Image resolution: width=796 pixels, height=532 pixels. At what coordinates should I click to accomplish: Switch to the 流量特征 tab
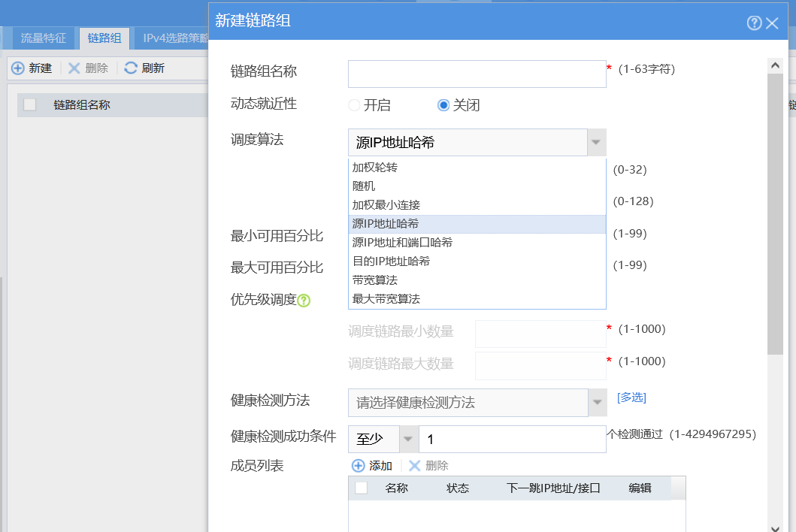click(x=44, y=38)
